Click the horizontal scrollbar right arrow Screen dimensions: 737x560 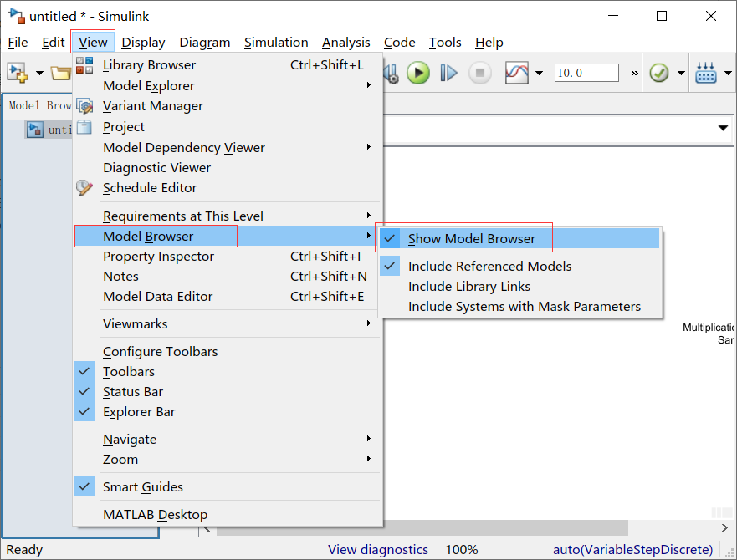pyautogui.click(x=724, y=528)
